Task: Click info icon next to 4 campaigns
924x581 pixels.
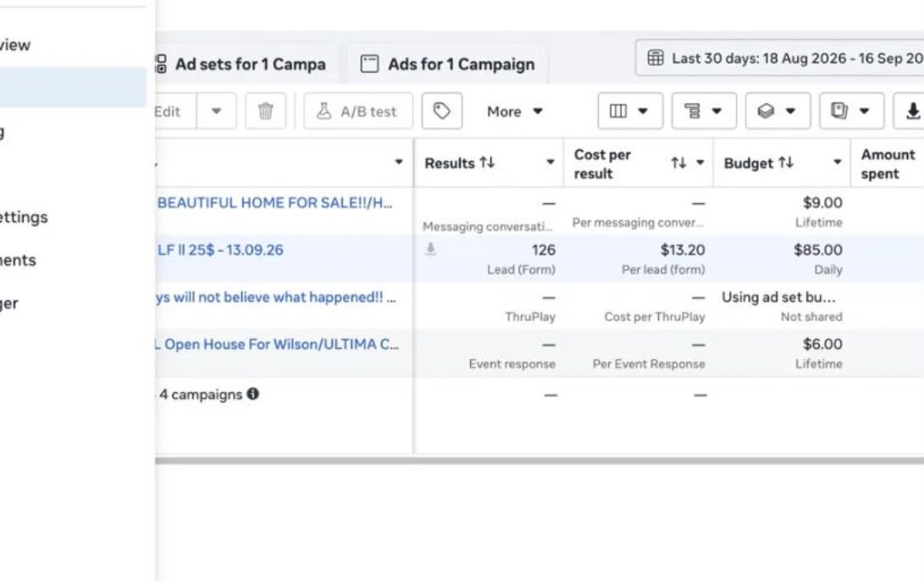Action: click(252, 394)
